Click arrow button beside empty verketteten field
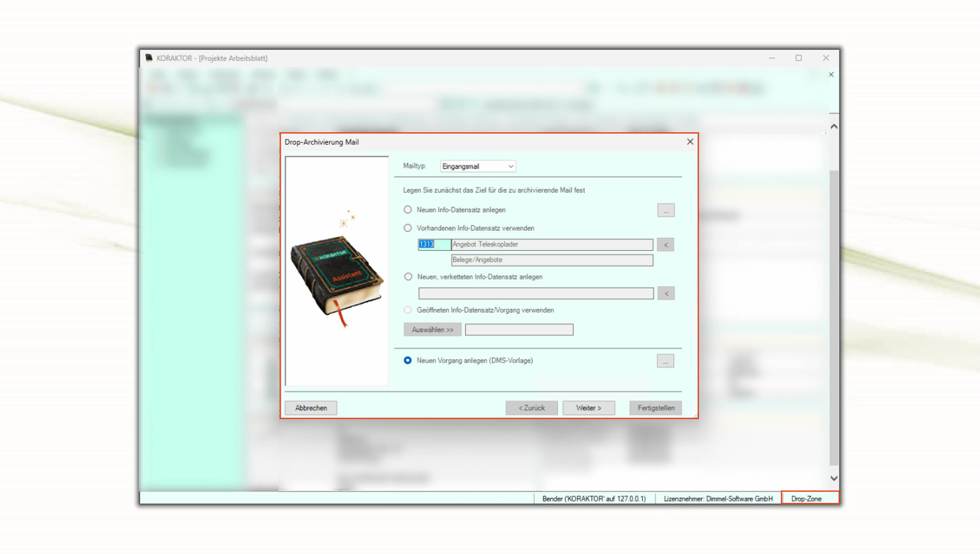Screen dimensions: 980x554 (665, 293)
